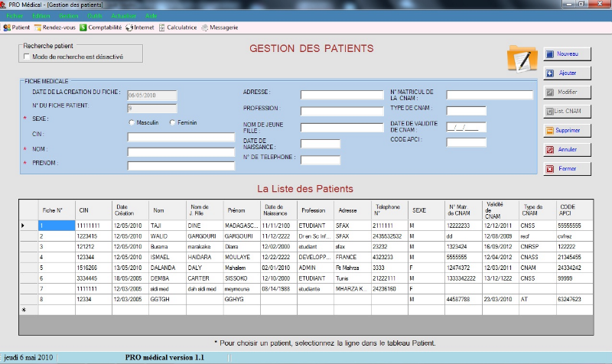Expand the Outils menu
612x364 pixels.
click(x=95, y=15)
